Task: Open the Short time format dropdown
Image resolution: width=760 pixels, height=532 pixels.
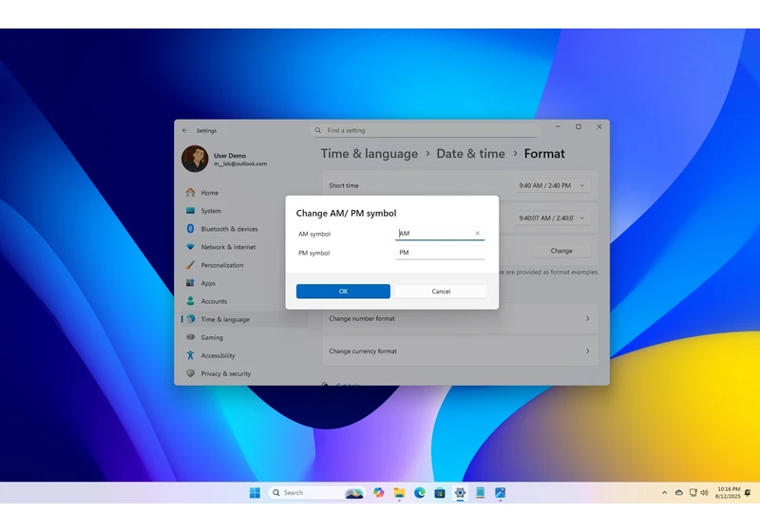Action: 552,185
